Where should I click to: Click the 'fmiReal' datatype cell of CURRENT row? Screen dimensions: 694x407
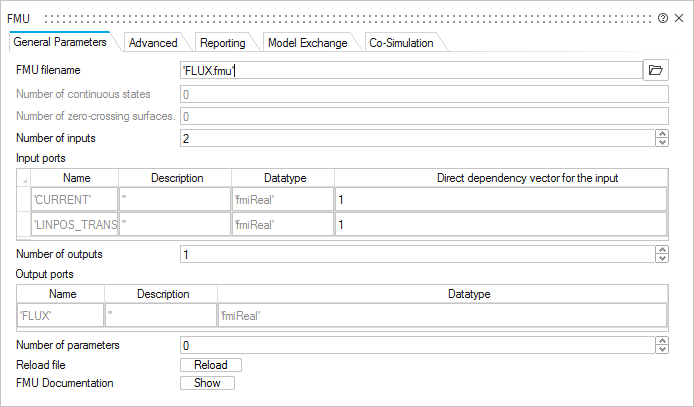tap(282, 200)
